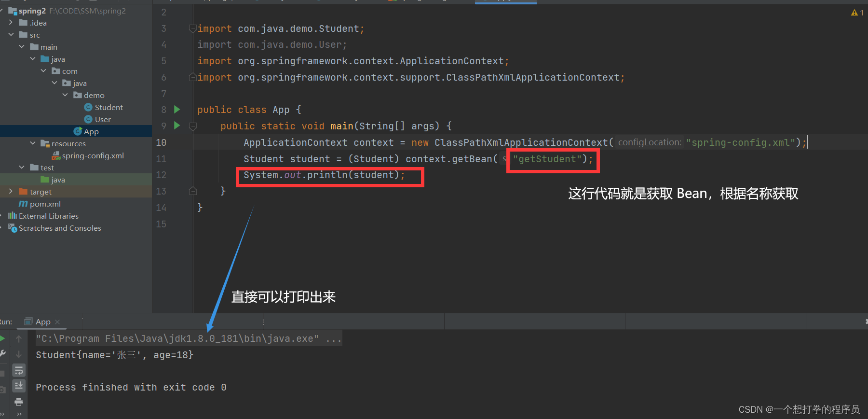Open the java.exe path link in console

pos(177,339)
